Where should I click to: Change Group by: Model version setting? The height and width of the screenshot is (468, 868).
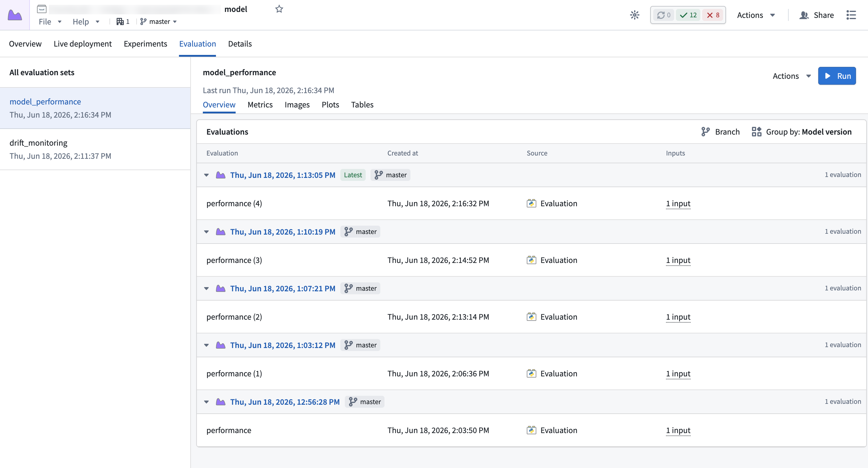pyautogui.click(x=801, y=132)
